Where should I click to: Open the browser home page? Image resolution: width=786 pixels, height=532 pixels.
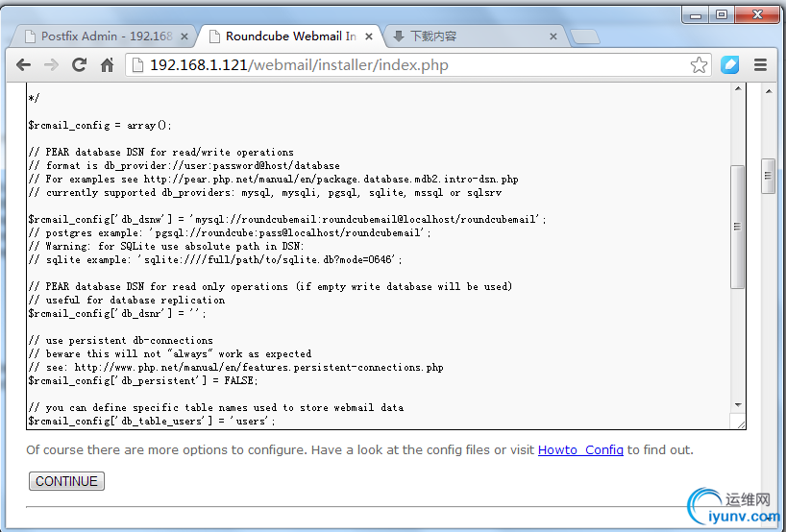tap(108, 65)
